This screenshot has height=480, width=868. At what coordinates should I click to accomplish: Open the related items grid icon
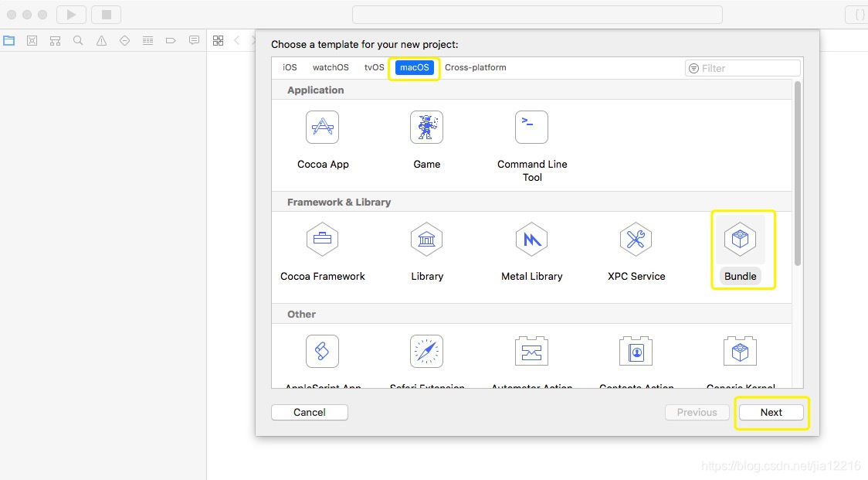coord(218,40)
